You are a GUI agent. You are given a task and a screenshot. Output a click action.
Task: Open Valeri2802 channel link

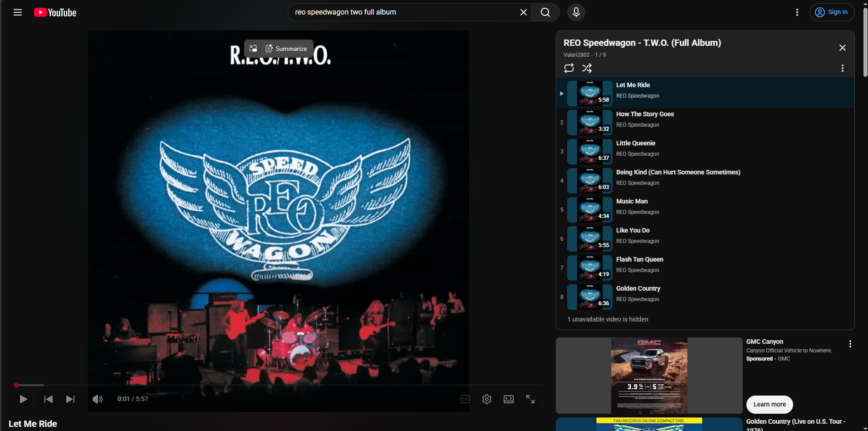click(577, 55)
